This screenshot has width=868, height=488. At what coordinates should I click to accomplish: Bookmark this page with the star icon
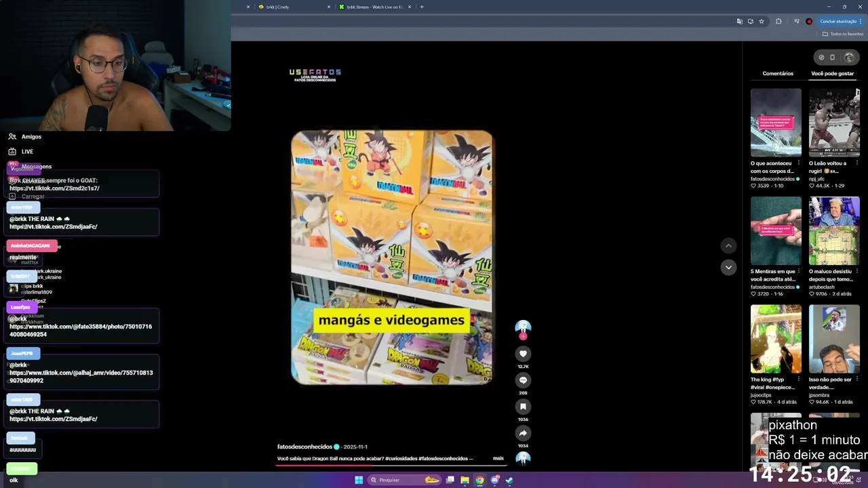coord(762,22)
